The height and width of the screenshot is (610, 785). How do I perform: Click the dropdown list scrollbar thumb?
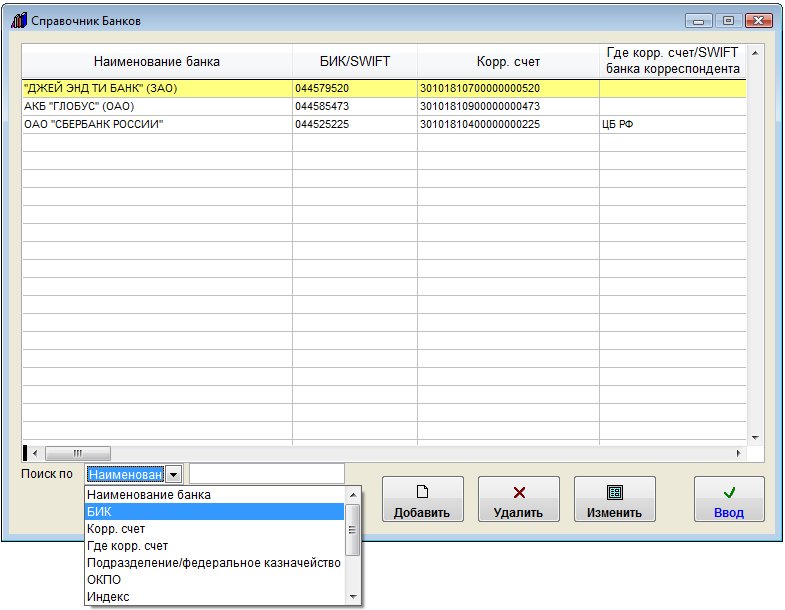click(353, 530)
